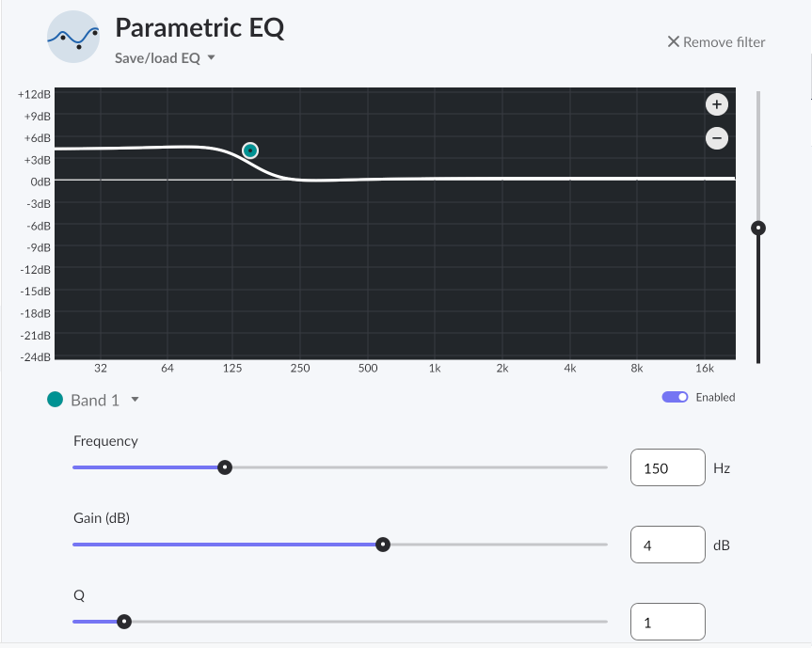Toggle the Enabled switch off
This screenshot has height=648, width=812.
pos(675,397)
